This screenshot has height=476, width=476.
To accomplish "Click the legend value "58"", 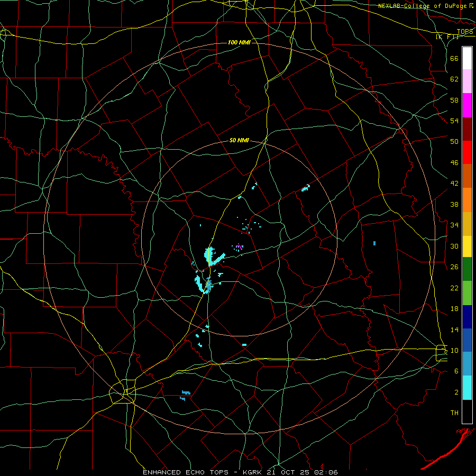I will pyautogui.click(x=454, y=100).
